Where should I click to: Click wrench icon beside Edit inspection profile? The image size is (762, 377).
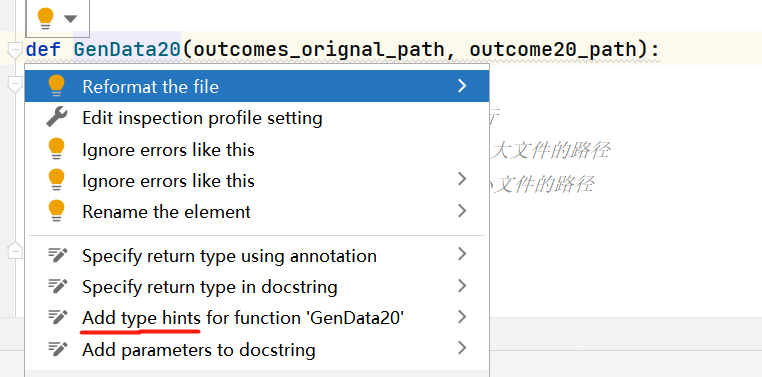tap(56, 118)
